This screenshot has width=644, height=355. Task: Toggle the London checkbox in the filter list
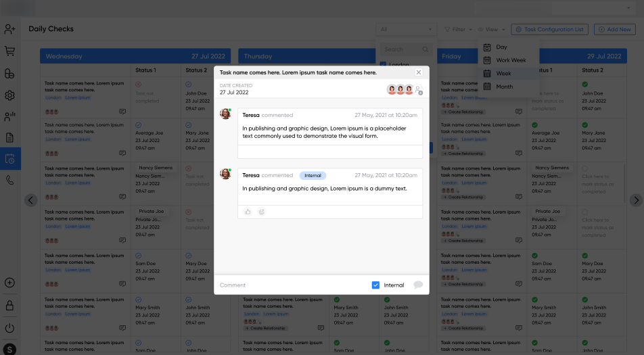coord(384,65)
